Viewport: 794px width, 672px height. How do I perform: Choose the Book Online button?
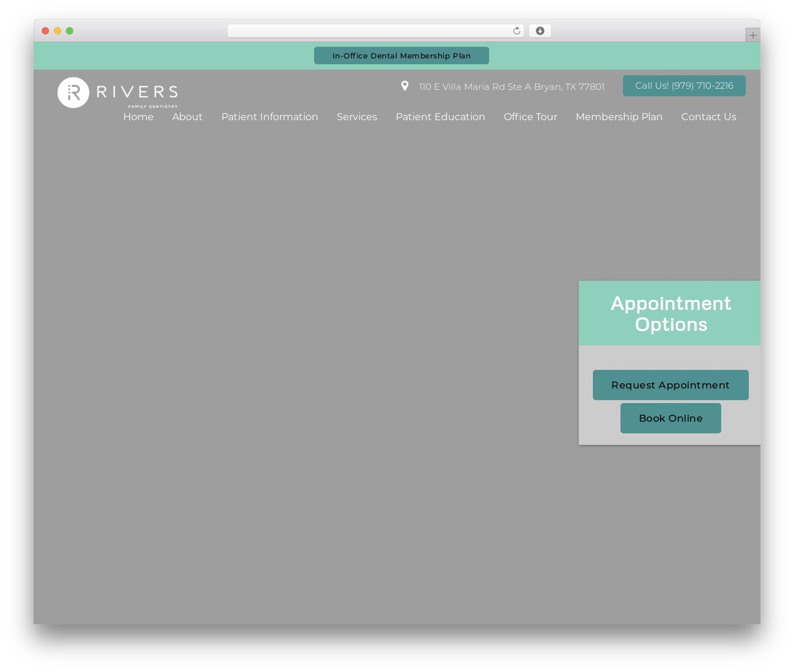pos(671,418)
